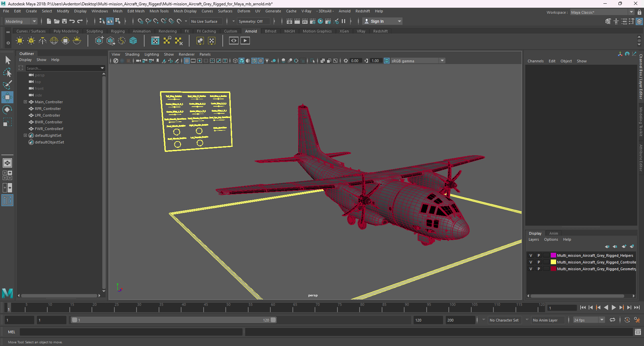The height and width of the screenshot is (346, 644).
Task: Expand the defaultLightSet node
Action: click(x=25, y=135)
